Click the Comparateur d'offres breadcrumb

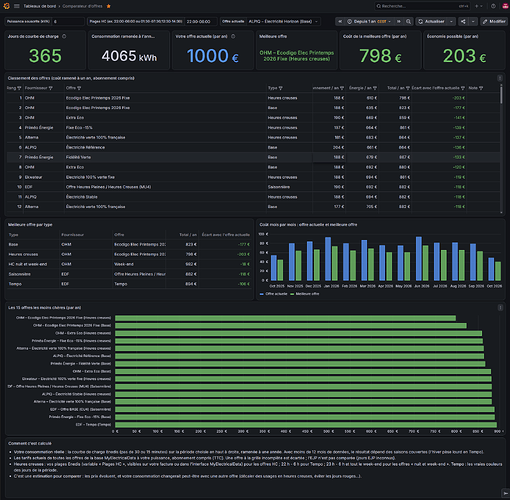tap(82, 6)
